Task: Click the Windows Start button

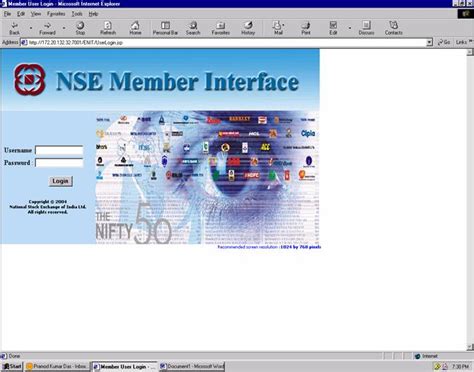Action: (x=12, y=366)
